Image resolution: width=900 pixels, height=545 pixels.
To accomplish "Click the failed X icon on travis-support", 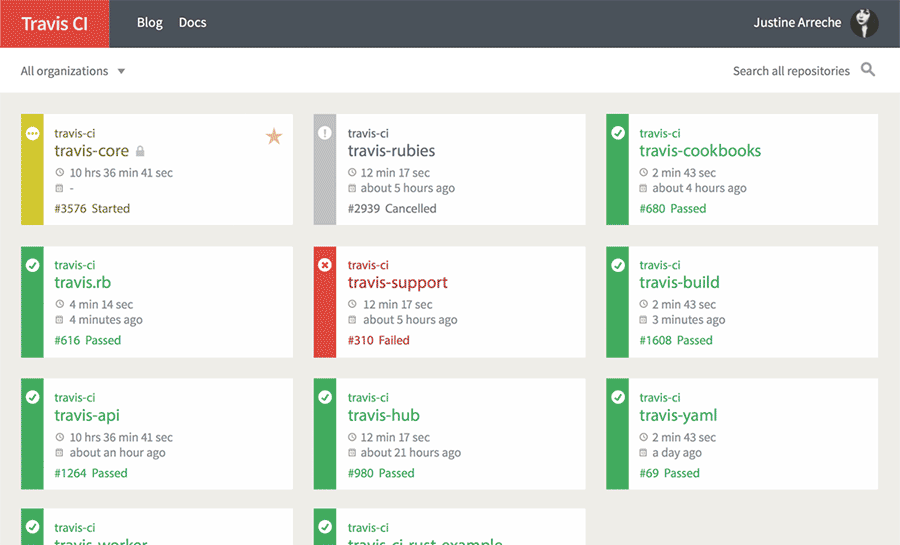I will [x=325, y=265].
